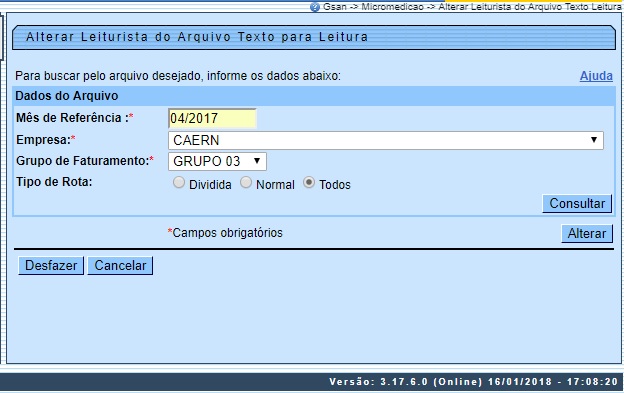Focus the Mês de Referência field
The height and width of the screenshot is (393, 624).
[x=212, y=119]
